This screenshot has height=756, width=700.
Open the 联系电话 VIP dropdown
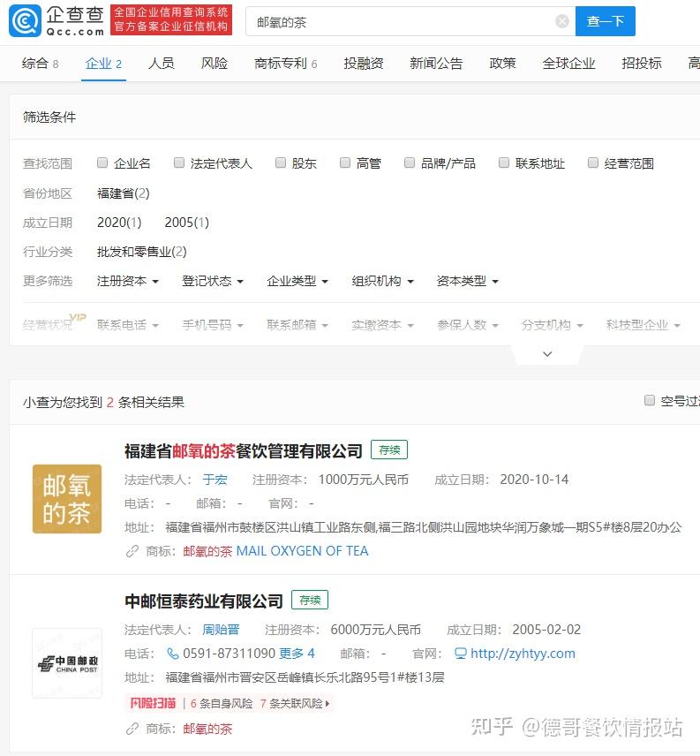coord(128,325)
